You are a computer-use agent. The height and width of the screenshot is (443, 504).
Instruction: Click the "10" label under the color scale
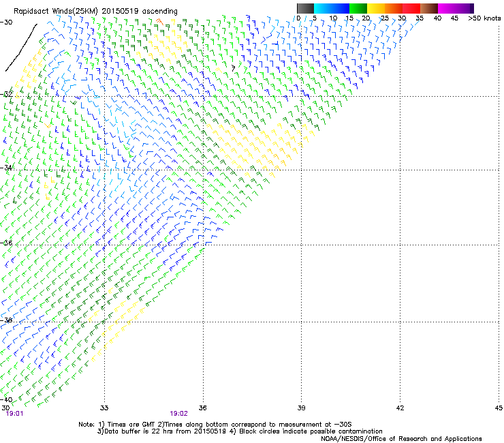(333, 18)
